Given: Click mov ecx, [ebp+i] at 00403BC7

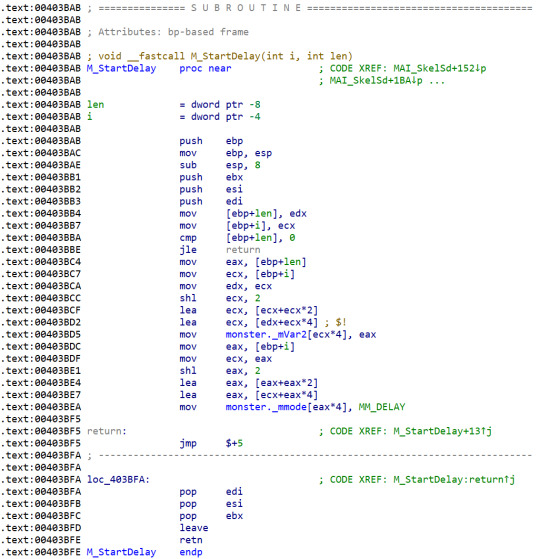Looking at the screenshot, I should click(237, 274).
